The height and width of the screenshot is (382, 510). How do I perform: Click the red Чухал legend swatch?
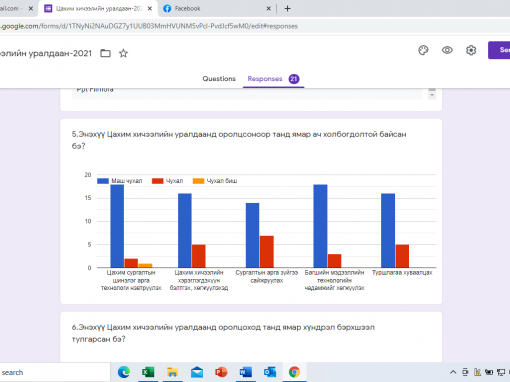point(157,181)
